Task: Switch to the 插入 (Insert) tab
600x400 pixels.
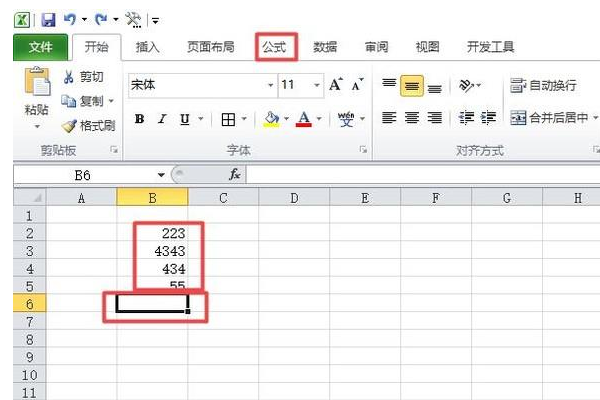Action: pos(147,47)
